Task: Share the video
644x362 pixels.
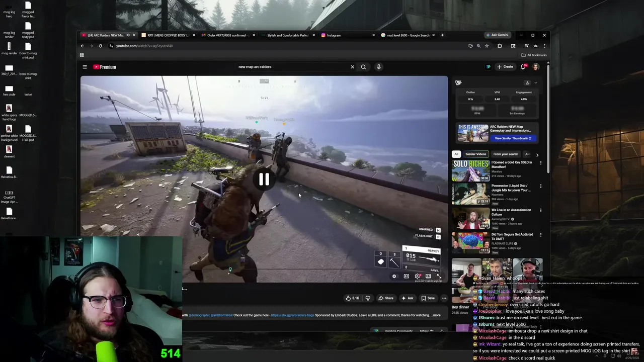Action: [x=386, y=298]
